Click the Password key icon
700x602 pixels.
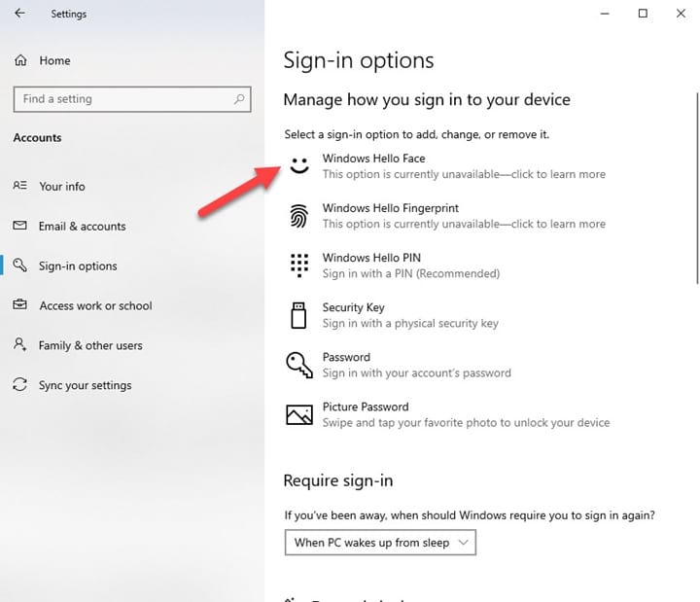click(299, 365)
